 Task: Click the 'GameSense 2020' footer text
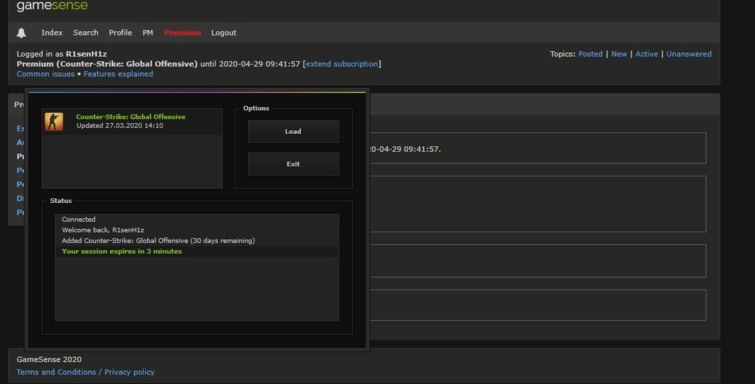[49, 359]
